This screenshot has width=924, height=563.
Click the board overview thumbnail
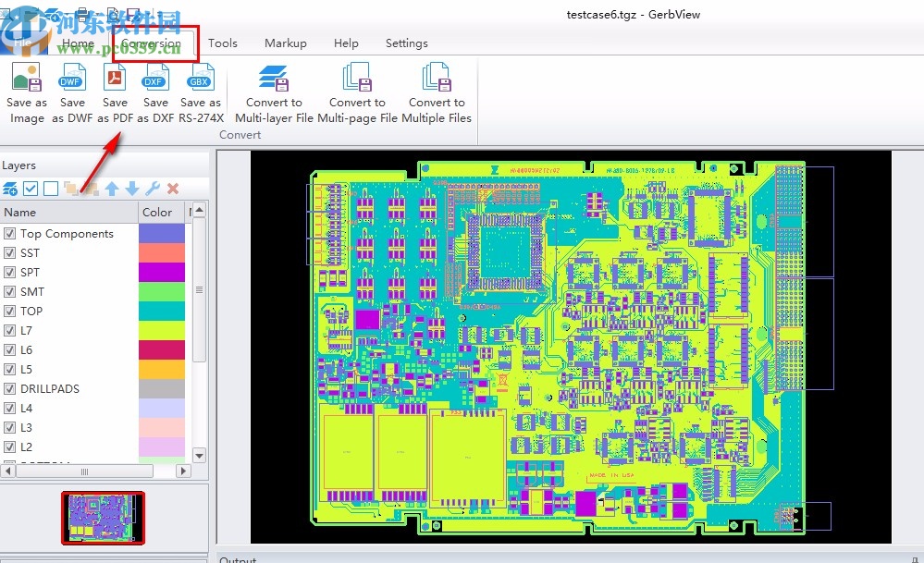103,518
